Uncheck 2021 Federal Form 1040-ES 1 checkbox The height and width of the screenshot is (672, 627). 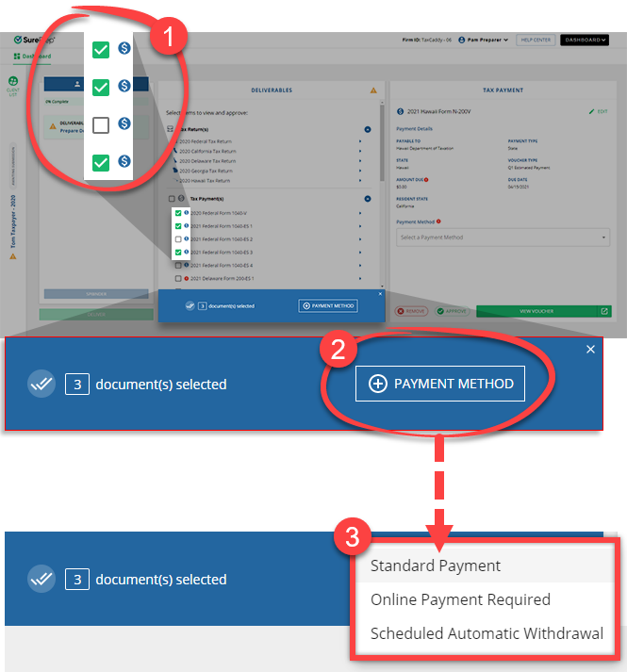point(178,226)
